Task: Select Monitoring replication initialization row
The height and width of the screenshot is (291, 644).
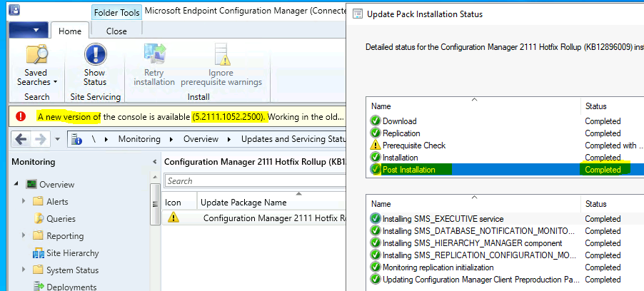Action: (505, 267)
